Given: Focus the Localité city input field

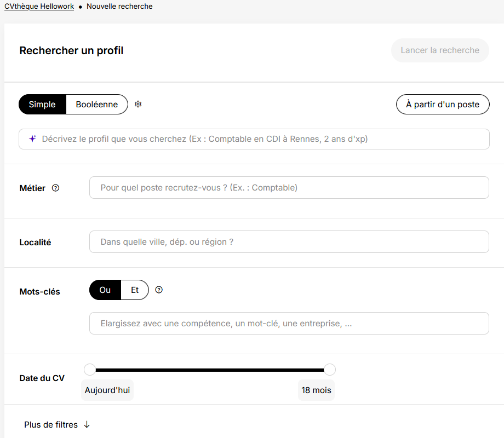Looking at the screenshot, I should coord(289,241).
